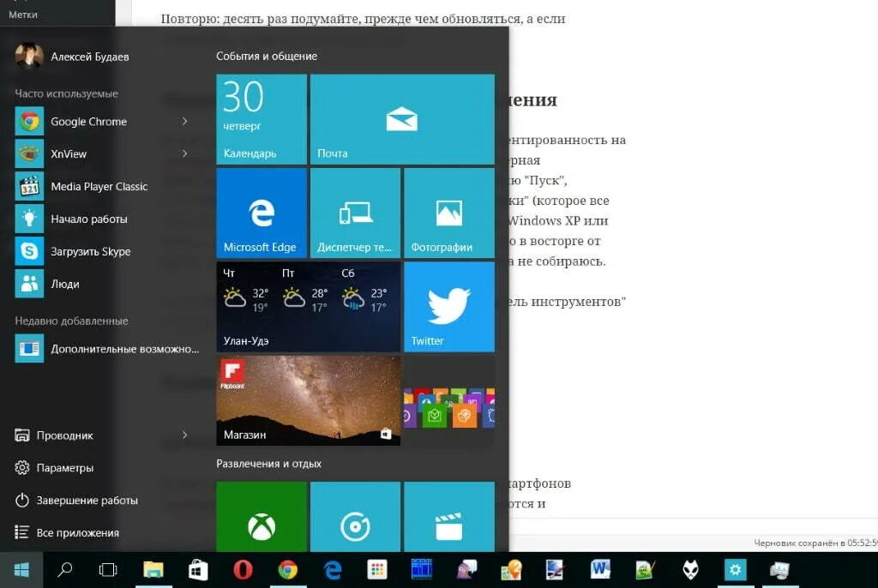Click the draft saved status text
Viewport: 878px width, 588px height.
(815, 543)
